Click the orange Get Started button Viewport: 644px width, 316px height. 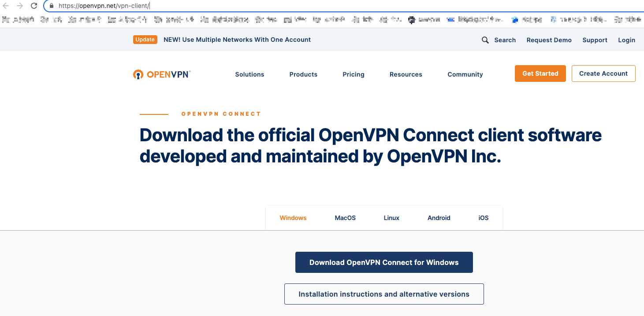click(x=540, y=73)
